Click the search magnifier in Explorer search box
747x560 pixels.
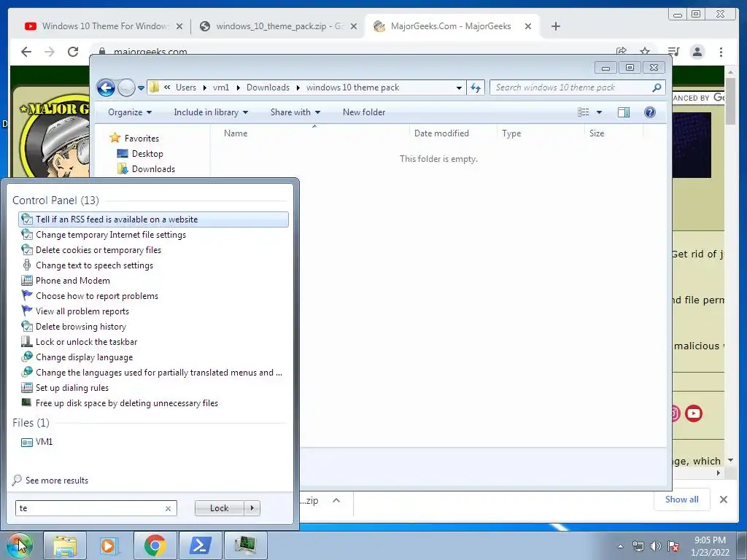click(657, 87)
